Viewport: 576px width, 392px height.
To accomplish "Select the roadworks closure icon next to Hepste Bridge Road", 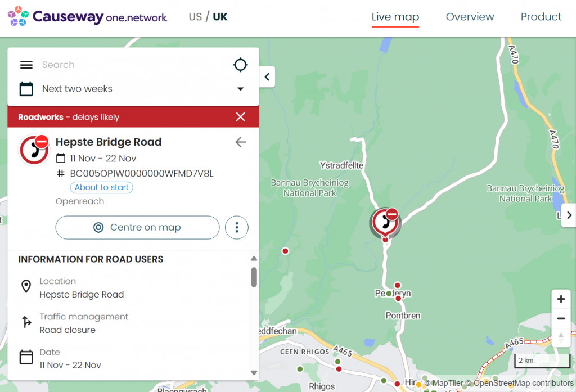I will point(34,150).
